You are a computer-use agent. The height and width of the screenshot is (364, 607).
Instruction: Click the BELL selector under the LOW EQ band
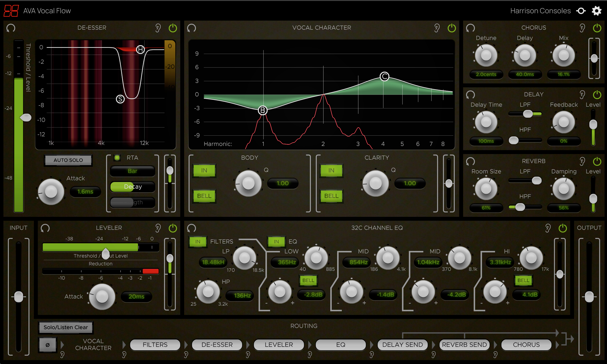point(308,280)
